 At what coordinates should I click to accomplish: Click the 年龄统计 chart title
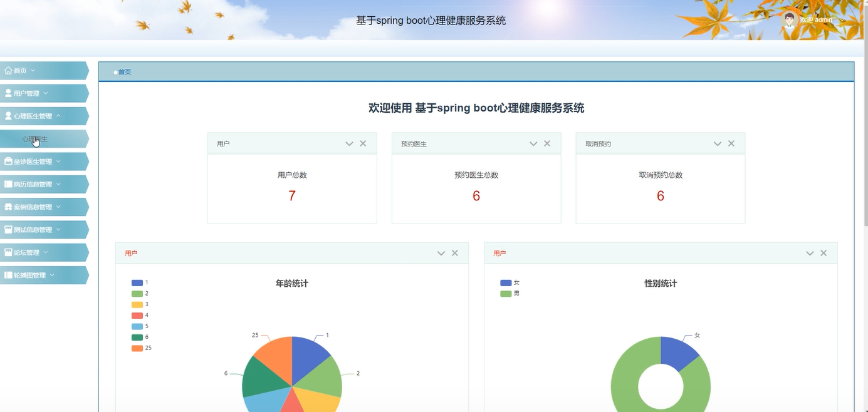(292, 284)
